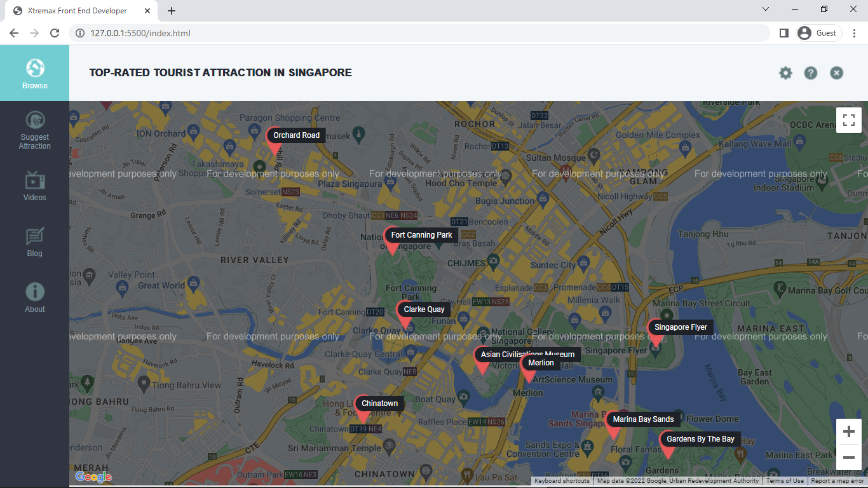Screen dimensions: 868x488
Task: Open the Terms of Use link
Action: click(785, 480)
